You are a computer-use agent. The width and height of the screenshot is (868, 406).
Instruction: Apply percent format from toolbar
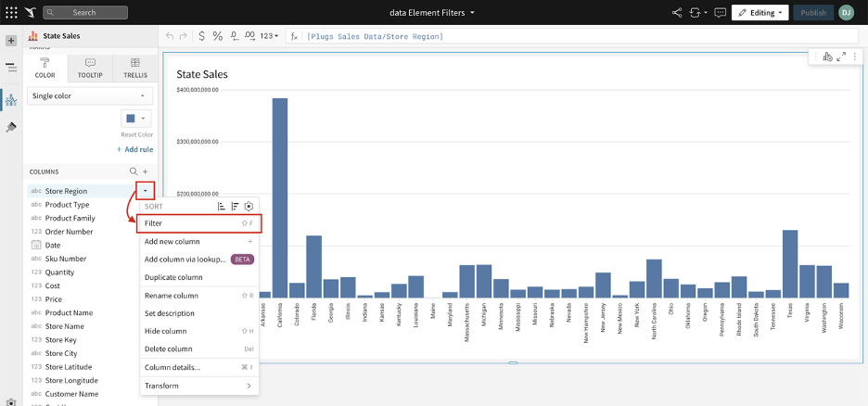click(x=217, y=36)
